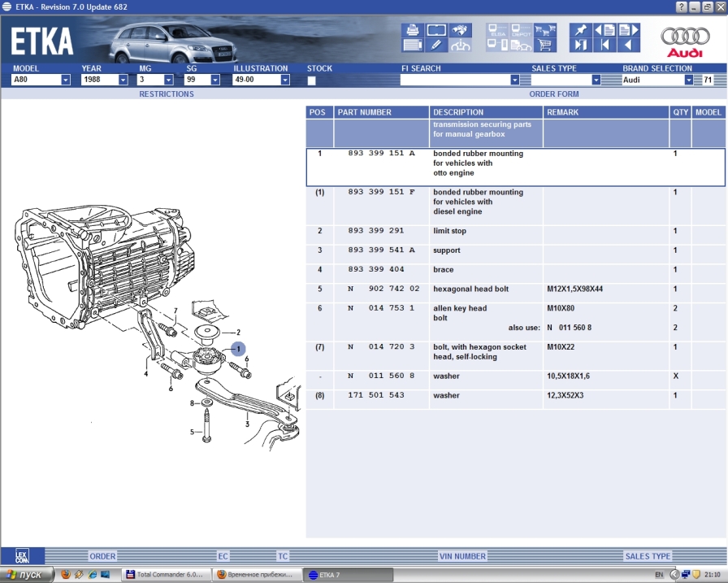
Task: Click ORDER in the bottom bar
Action: pos(102,556)
